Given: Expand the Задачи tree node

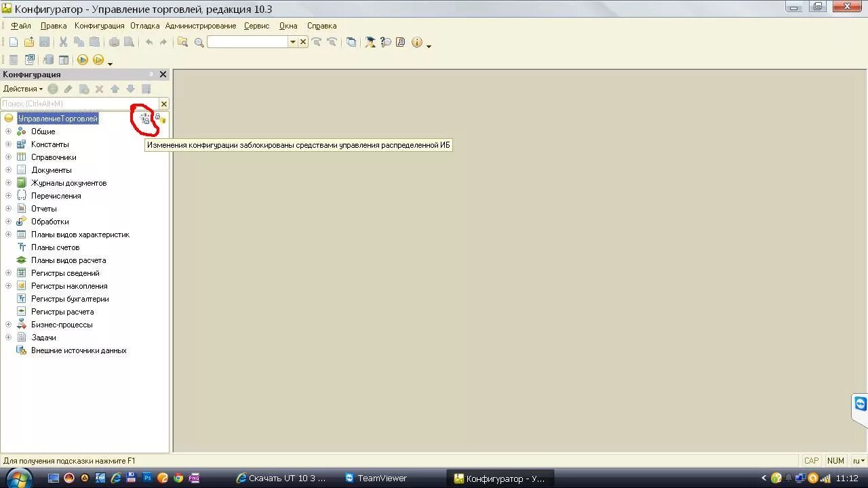Looking at the screenshot, I should click(x=9, y=338).
